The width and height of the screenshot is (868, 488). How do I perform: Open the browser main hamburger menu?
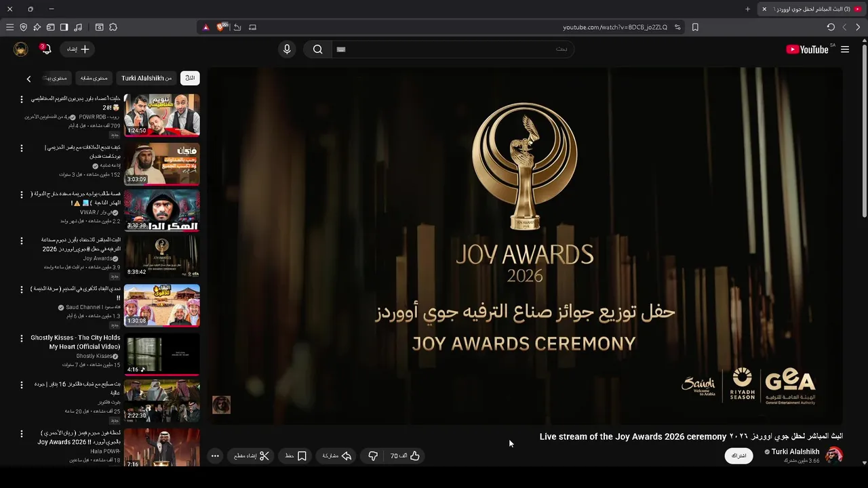[x=9, y=27]
